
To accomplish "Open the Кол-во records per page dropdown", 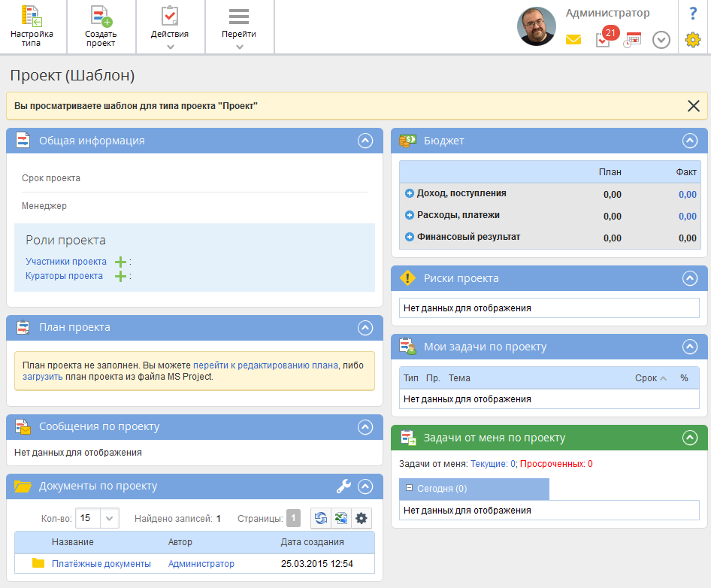I will tap(109, 518).
